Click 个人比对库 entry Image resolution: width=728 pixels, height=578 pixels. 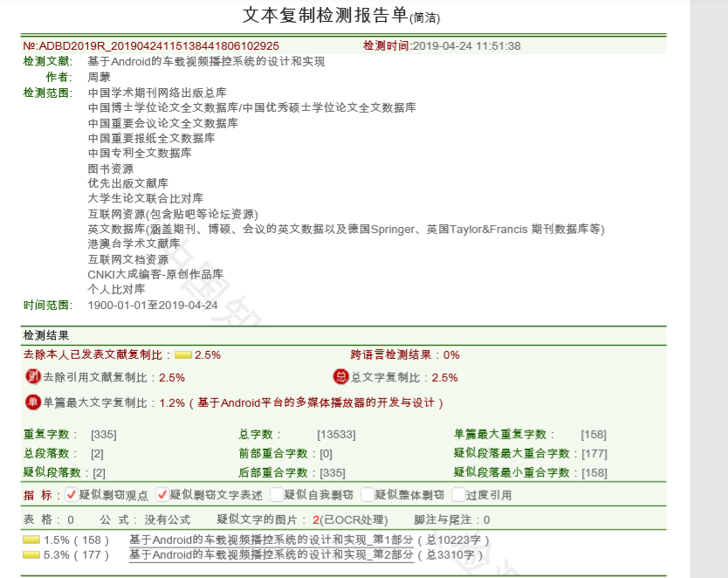[117, 289]
